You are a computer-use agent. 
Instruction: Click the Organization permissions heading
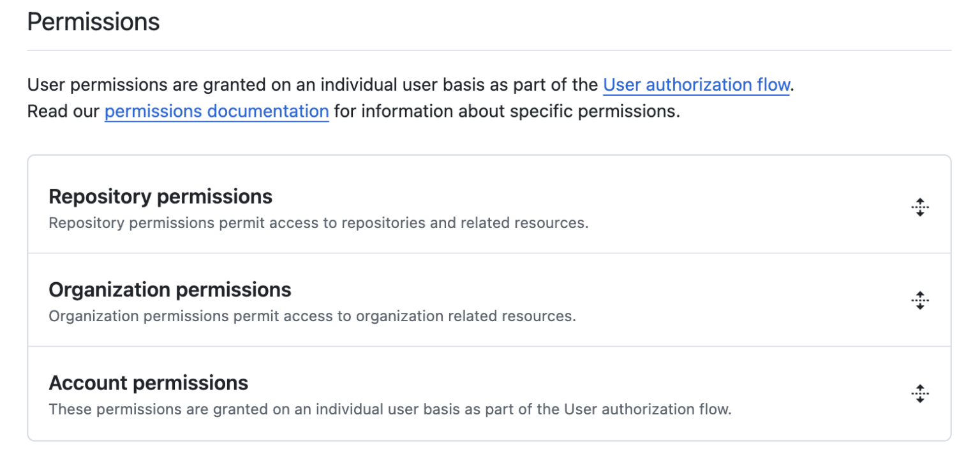170,290
